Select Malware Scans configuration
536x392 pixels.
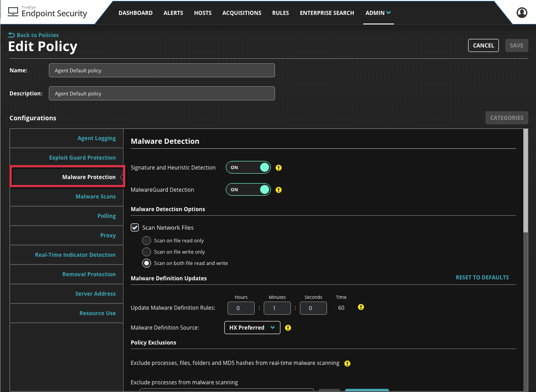66,197
